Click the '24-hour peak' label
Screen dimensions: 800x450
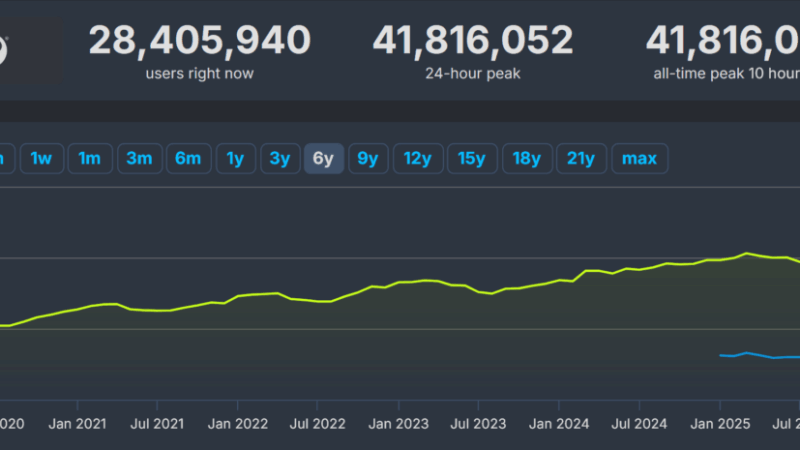coord(473,73)
